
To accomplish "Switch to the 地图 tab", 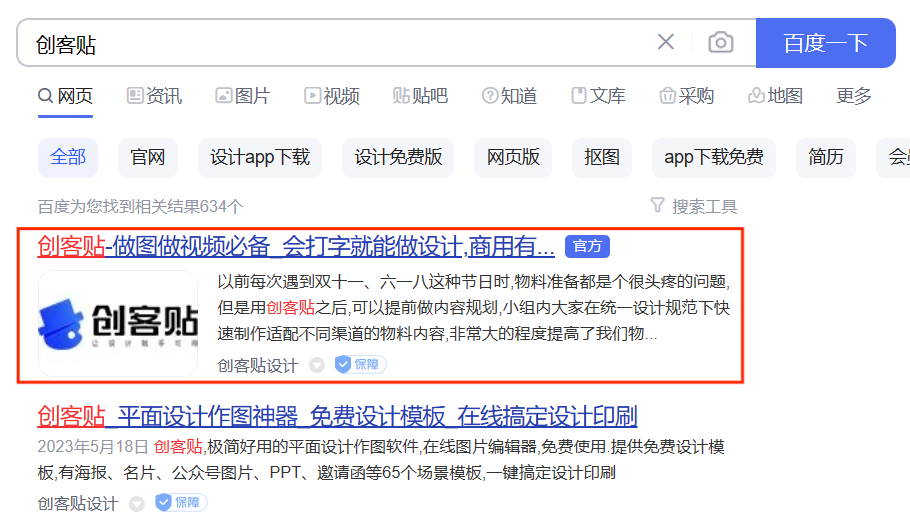I will [x=775, y=96].
